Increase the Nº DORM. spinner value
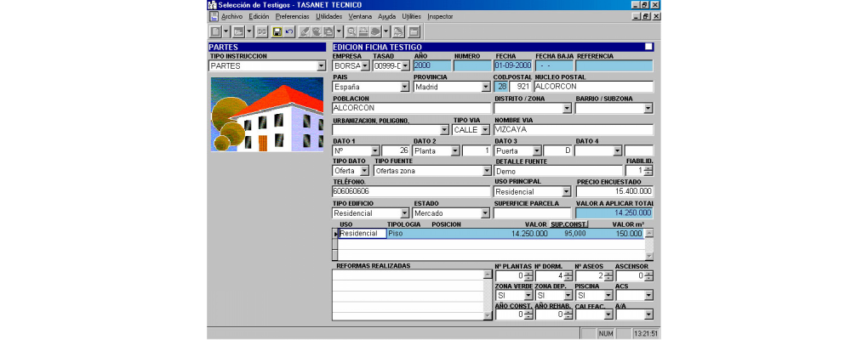 point(568,273)
